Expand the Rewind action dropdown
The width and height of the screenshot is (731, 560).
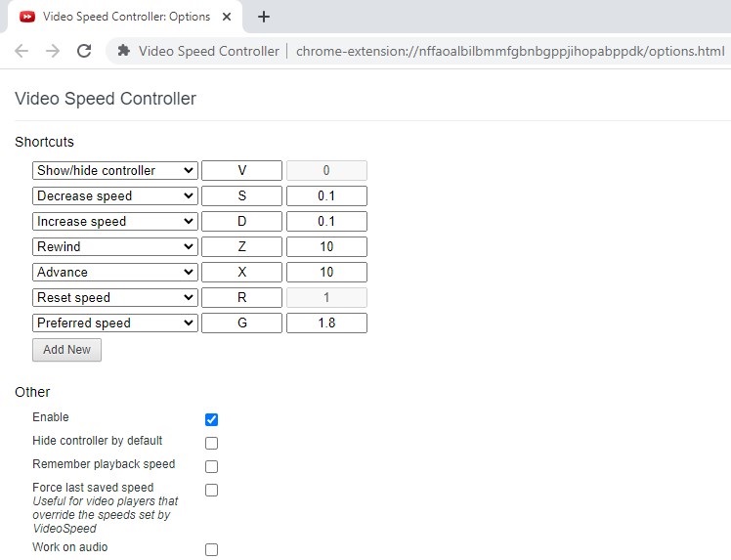tap(115, 246)
